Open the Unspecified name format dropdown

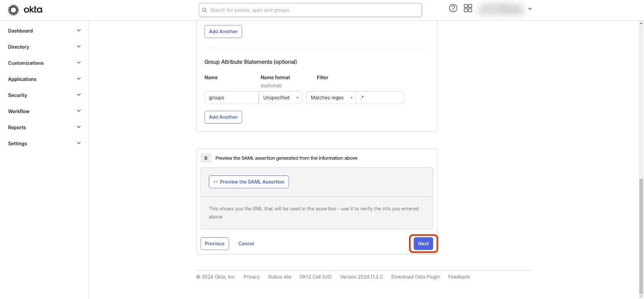(x=280, y=98)
